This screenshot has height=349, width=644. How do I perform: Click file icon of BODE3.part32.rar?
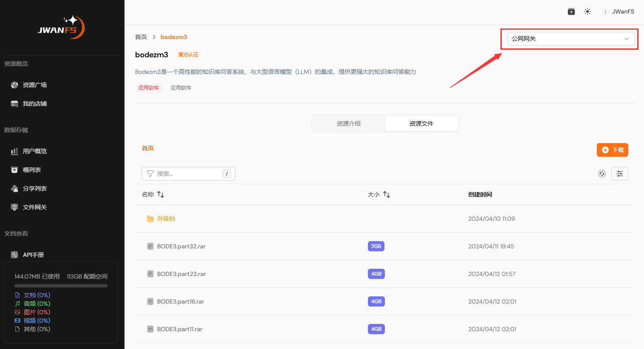pos(150,246)
